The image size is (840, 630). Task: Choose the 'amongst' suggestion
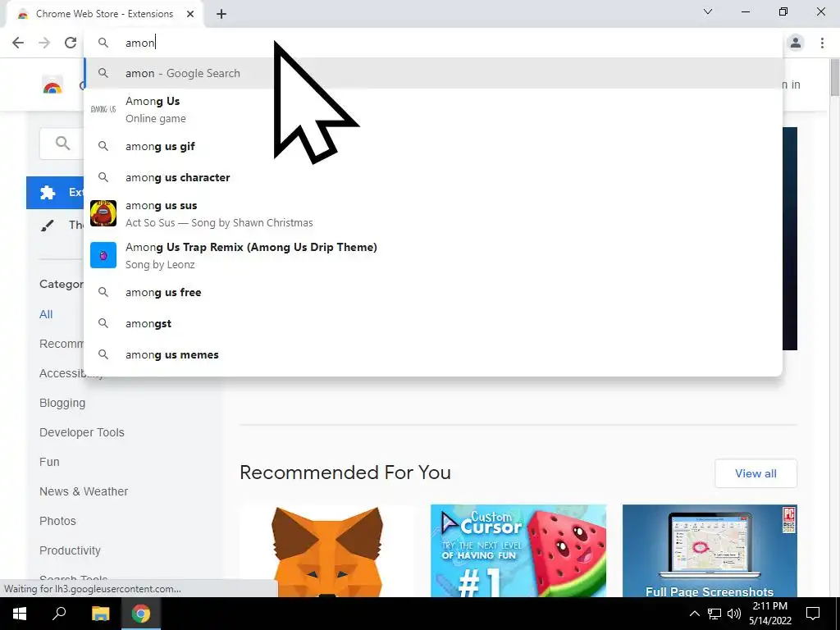[433, 323]
